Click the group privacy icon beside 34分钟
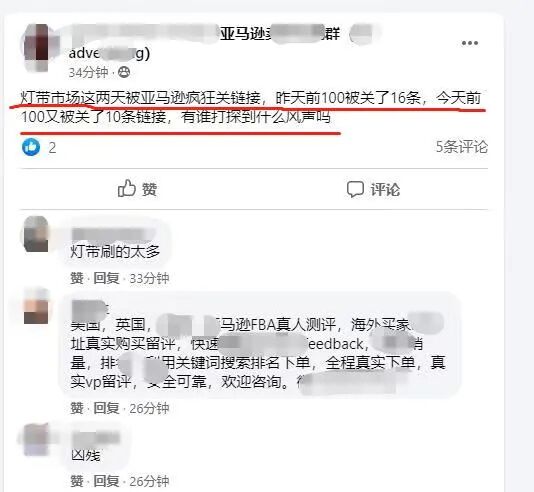This screenshot has height=492, width=534. click(124, 72)
